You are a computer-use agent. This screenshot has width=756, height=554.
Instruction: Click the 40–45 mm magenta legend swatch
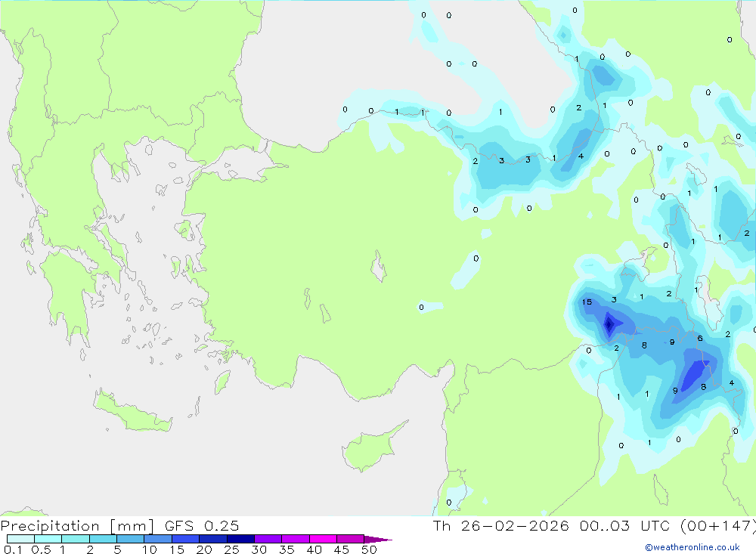point(323,539)
